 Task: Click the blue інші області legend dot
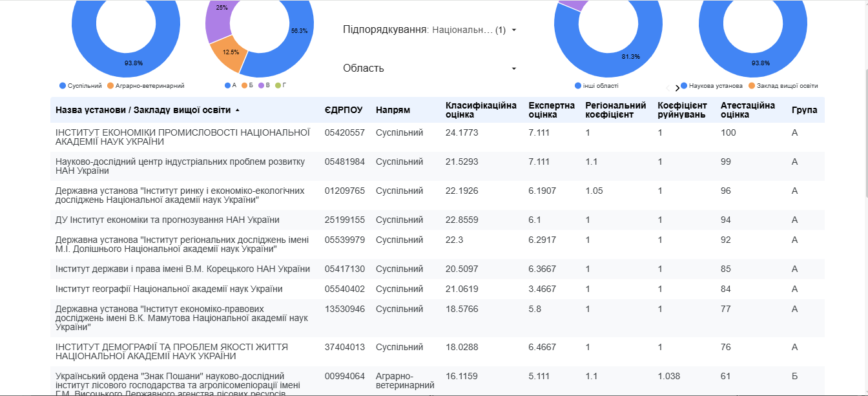click(x=577, y=85)
